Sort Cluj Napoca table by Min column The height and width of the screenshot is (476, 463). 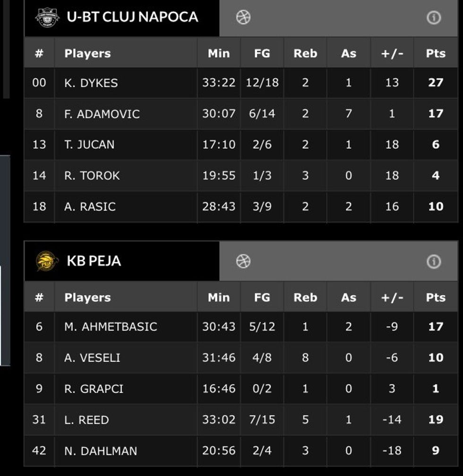click(218, 53)
